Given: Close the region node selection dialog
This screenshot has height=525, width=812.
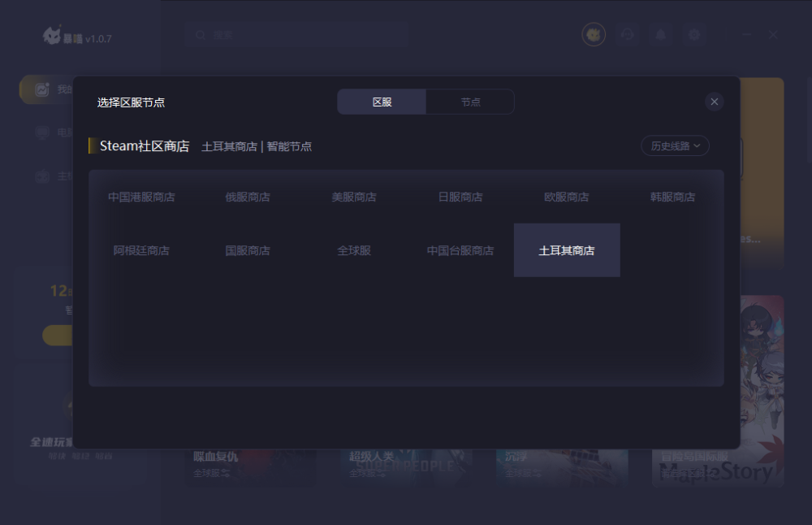Looking at the screenshot, I should [714, 102].
